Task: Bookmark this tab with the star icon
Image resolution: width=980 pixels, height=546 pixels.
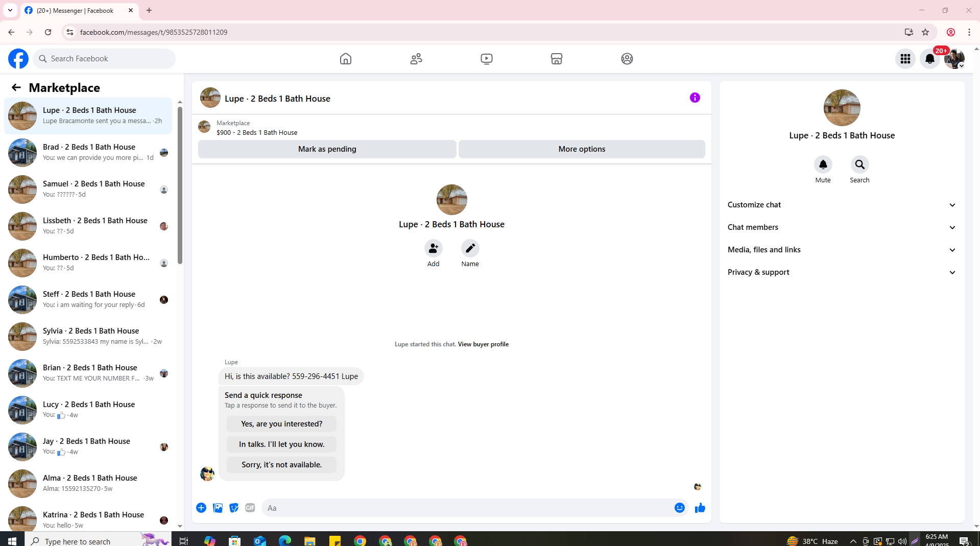Action: point(925,32)
